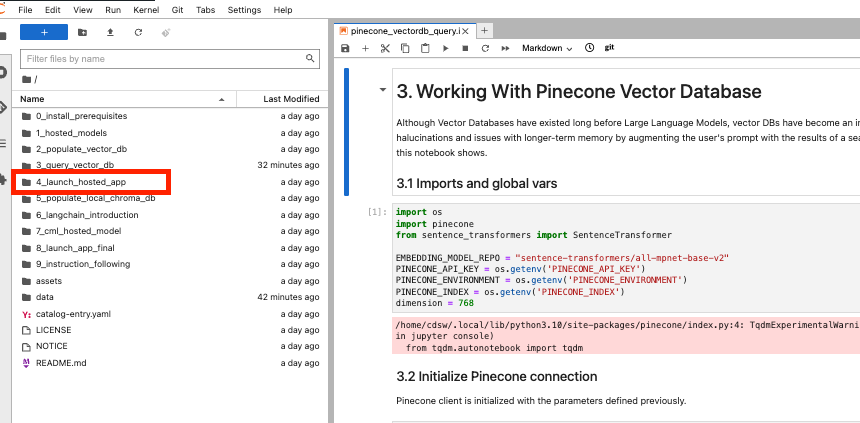
Task: Select the 0_install_prerequisites folder
Action: [x=170, y=116]
